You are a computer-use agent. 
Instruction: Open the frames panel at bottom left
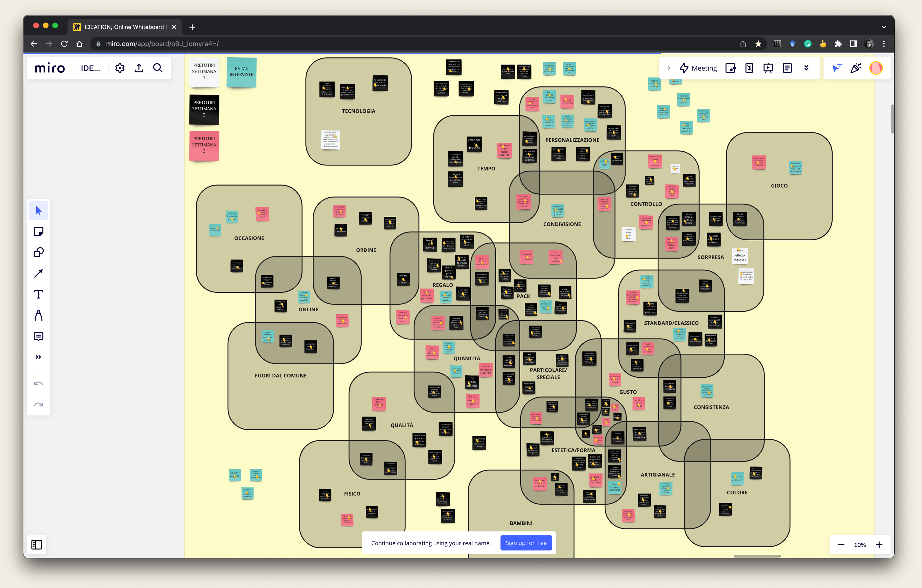36,544
